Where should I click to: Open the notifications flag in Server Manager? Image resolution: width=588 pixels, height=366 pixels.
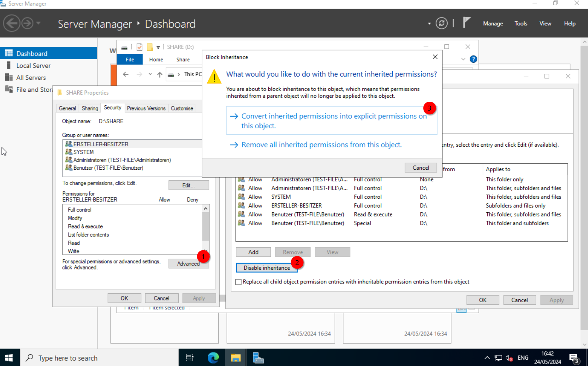click(x=467, y=23)
